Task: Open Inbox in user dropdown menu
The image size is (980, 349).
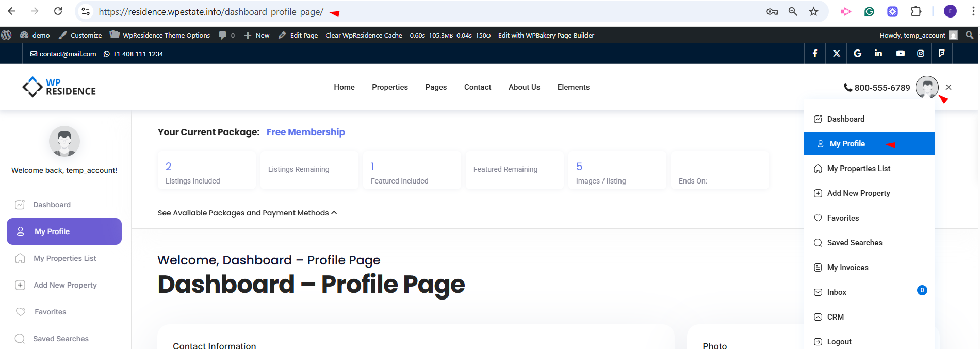Action: tap(836, 292)
